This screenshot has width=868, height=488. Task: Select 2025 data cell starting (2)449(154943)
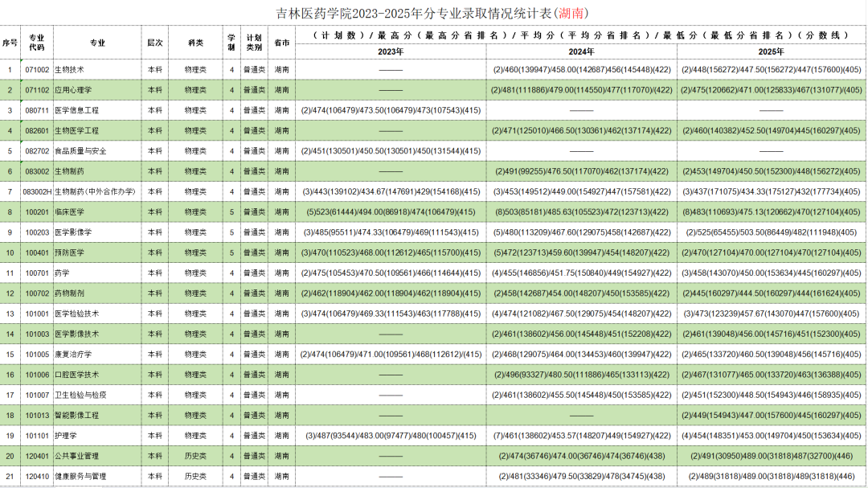(771, 415)
